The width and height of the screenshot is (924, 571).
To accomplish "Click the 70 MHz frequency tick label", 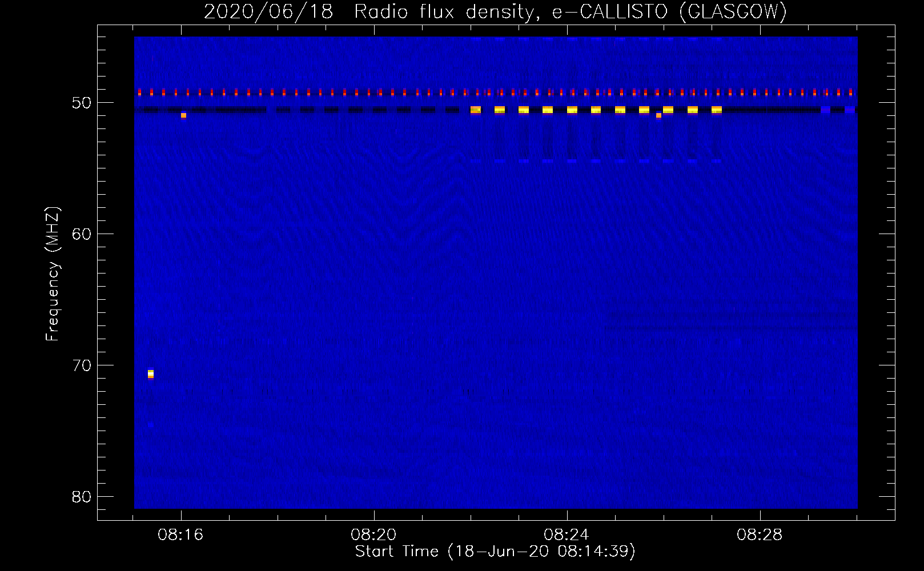I will click(82, 365).
